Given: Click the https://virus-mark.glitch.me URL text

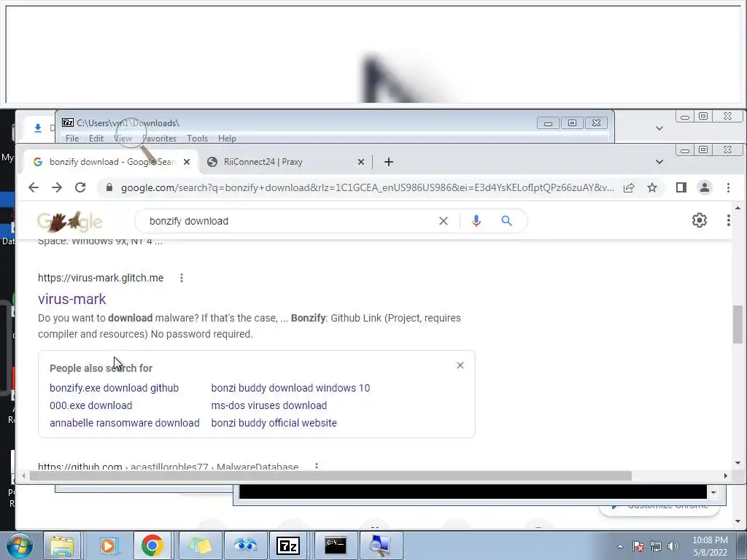Looking at the screenshot, I should [101, 278].
